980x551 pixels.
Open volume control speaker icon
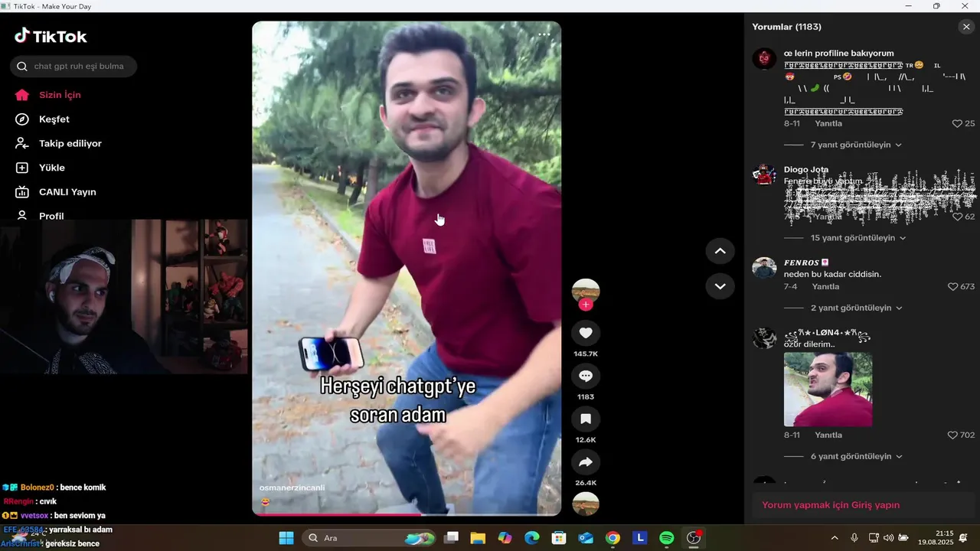888,538
